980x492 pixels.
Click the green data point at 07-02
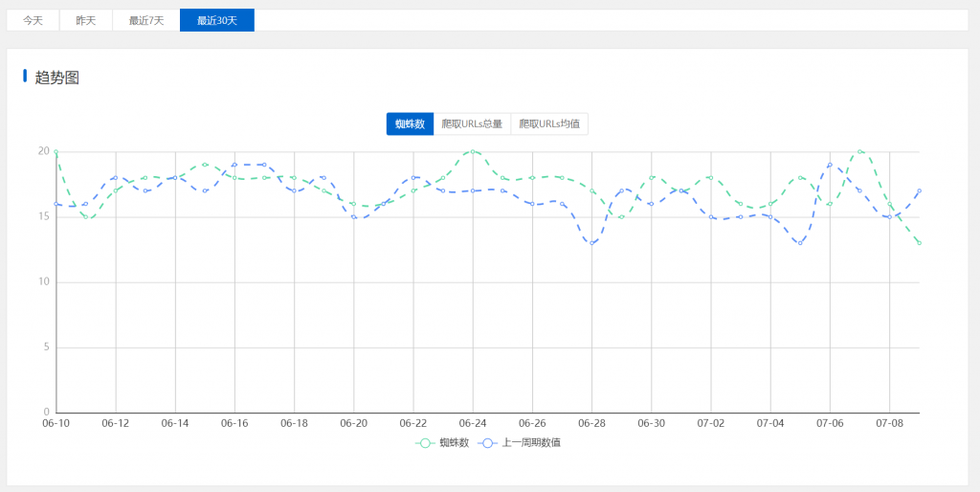tap(711, 177)
